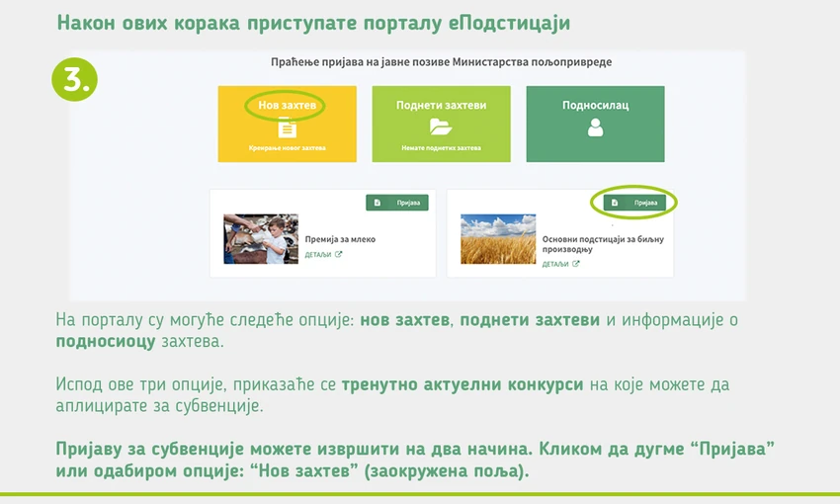The image size is (840, 504).
Task: Click the document icon in Нов захтев tile
Action: click(x=288, y=128)
